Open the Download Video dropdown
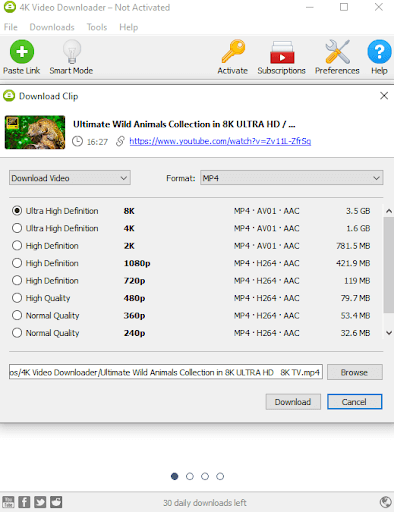 pyautogui.click(x=70, y=178)
